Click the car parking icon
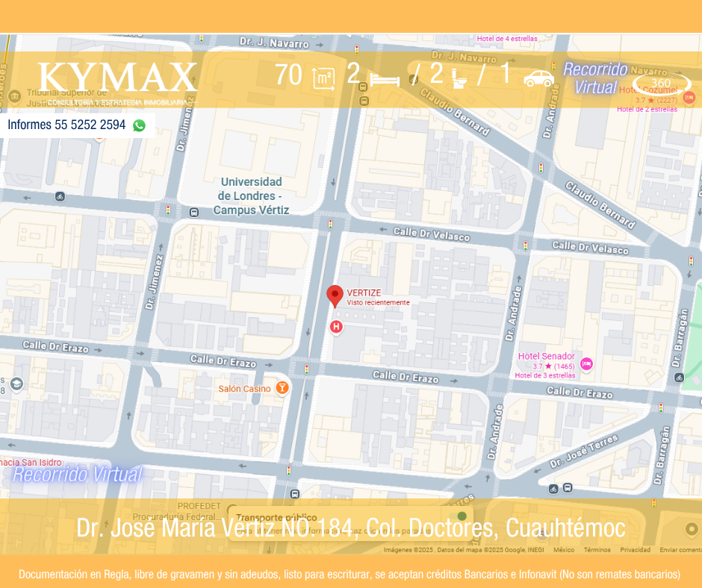The width and height of the screenshot is (702, 588). (538, 78)
